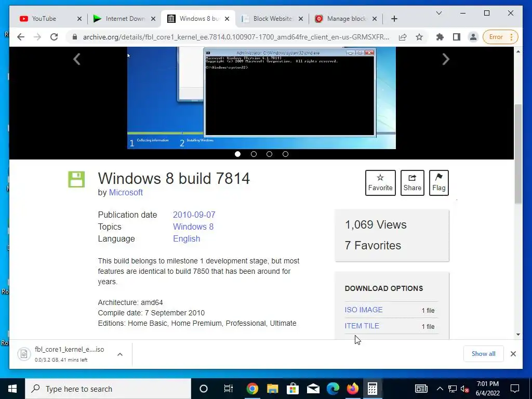Toggle the browser side panel icon

tap(457, 37)
